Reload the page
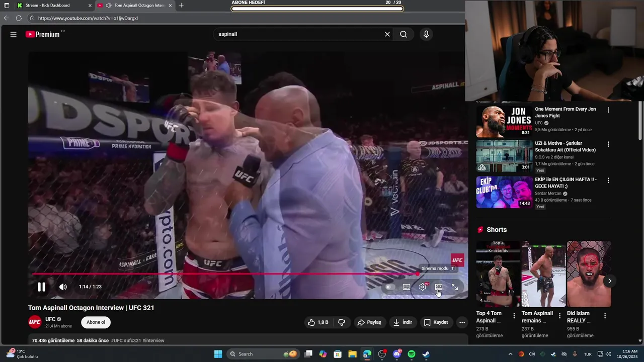The height and width of the screenshot is (362, 644). [19, 18]
